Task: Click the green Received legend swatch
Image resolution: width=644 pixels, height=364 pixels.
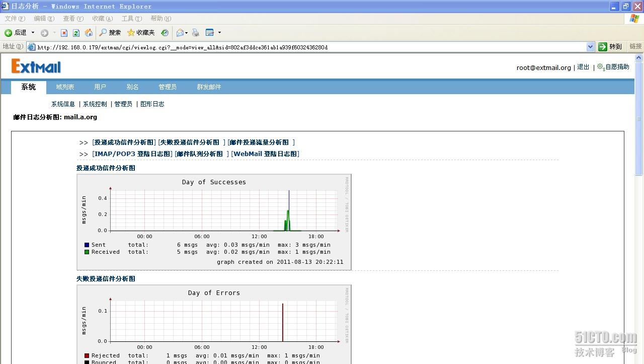Action: (87, 252)
